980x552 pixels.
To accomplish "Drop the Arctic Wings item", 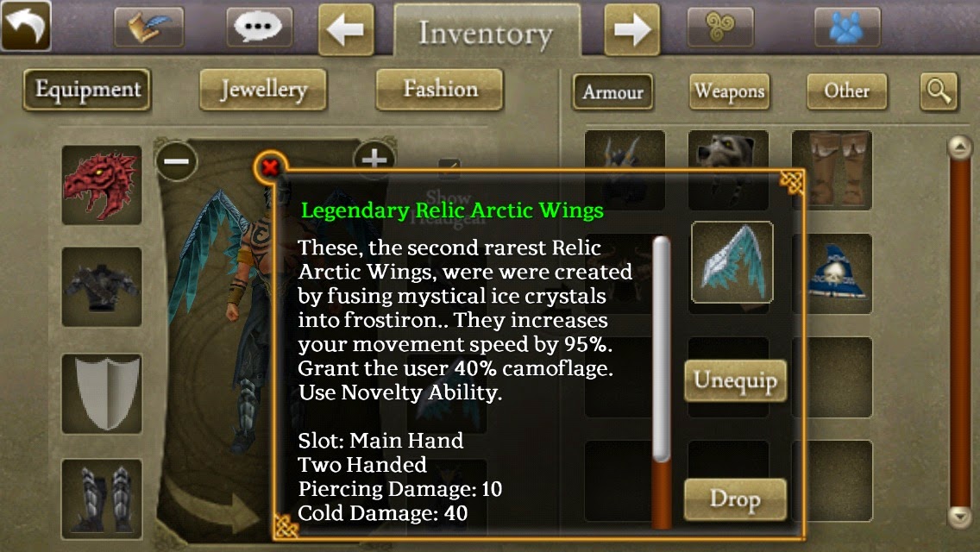I will [x=735, y=499].
